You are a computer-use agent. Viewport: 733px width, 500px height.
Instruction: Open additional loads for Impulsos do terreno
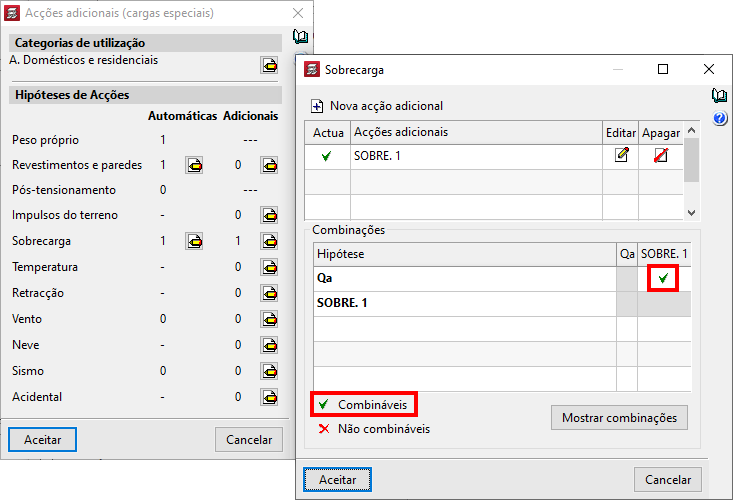(269, 215)
